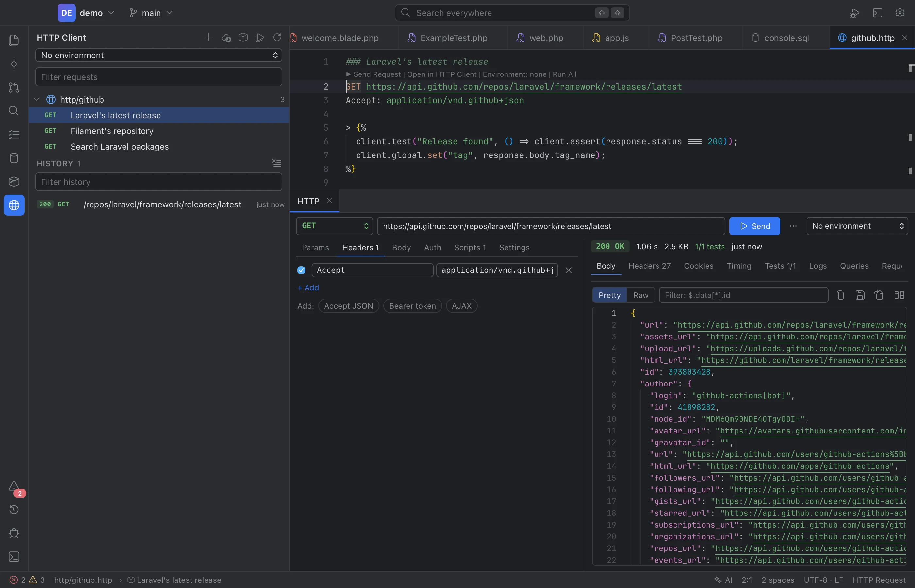Open the Headers 27 response tab
The image size is (915, 588).
coord(649,266)
